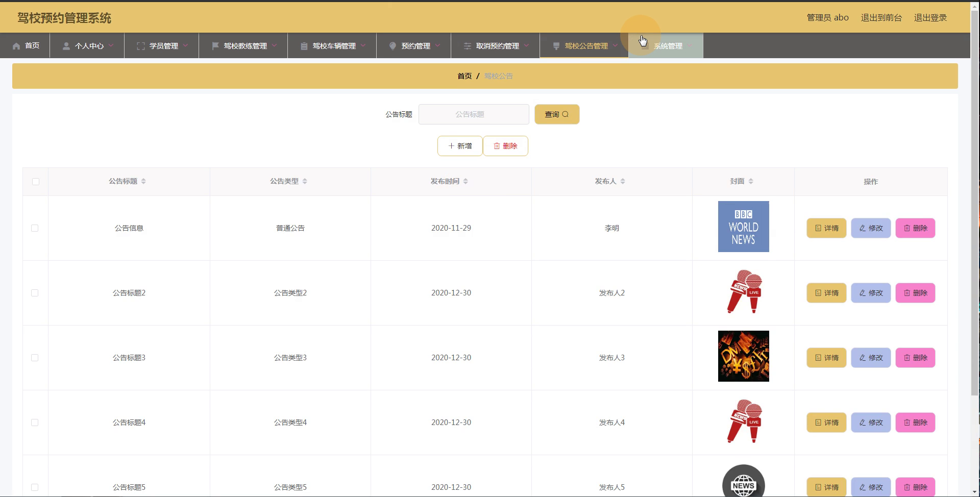The height and width of the screenshot is (497, 980).
Task: Open the 驾校教练管理 menu item
Action: [x=243, y=46]
